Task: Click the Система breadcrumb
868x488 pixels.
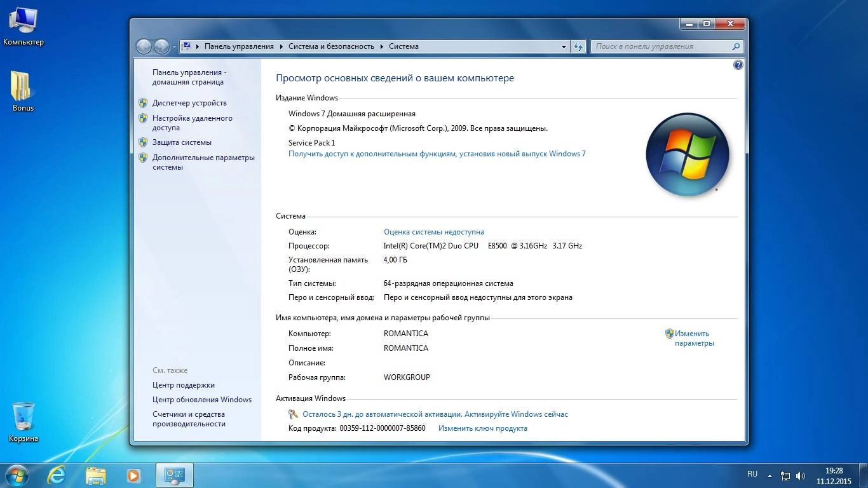Action: (403, 46)
